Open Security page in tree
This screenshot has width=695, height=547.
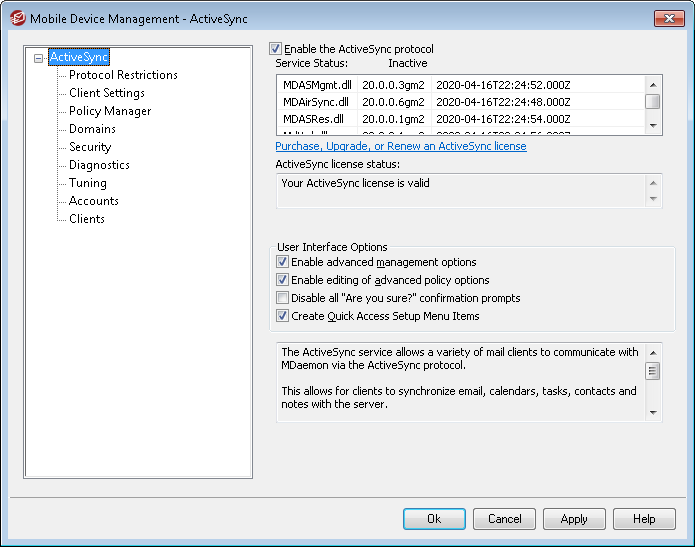90,147
